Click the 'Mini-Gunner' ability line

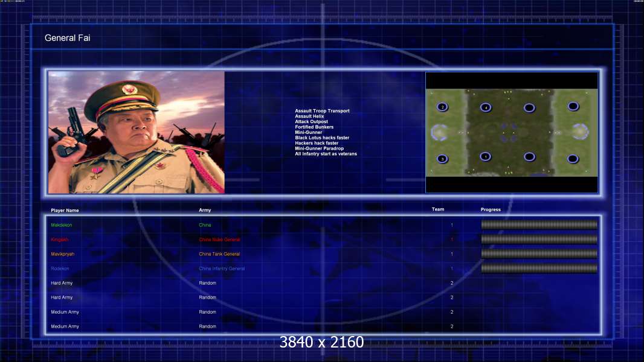click(x=309, y=132)
